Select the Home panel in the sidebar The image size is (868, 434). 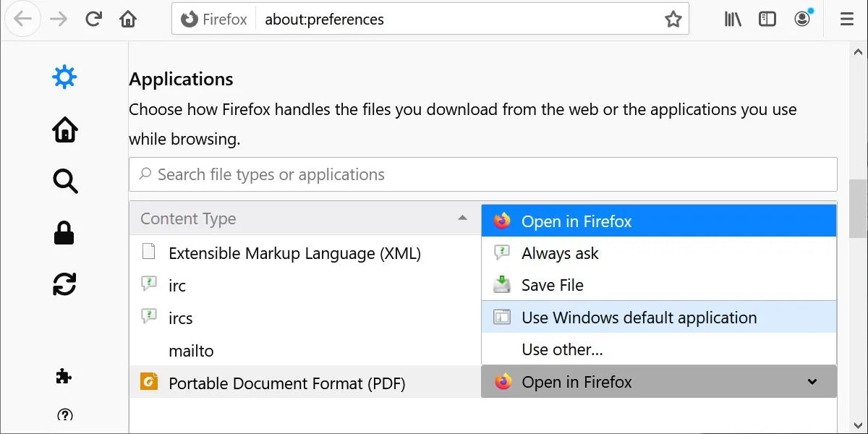tap(65, 130)
